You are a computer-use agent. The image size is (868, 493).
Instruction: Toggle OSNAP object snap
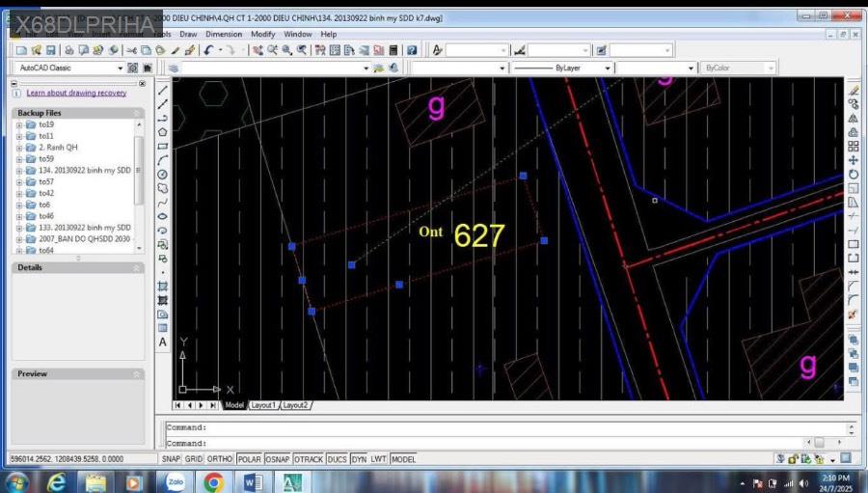pyautogui.click(x=278, y=459)
